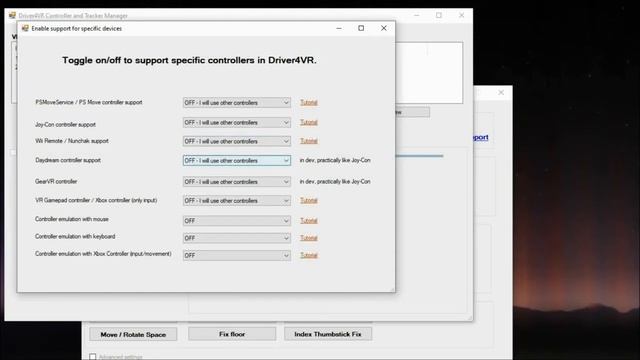Open VR Gamepad / Xbox controller dropdown
This screenshot has width=640, height=360.
point(237,200)
